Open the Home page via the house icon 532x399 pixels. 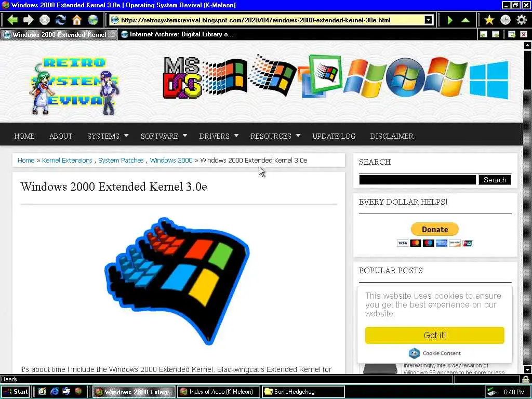click(77, 20)
